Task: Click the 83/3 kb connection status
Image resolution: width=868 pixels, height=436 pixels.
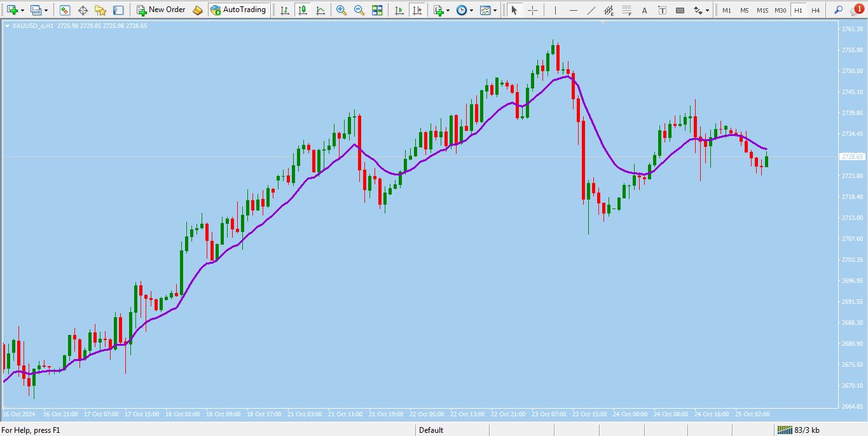Action: coord(798,430)
